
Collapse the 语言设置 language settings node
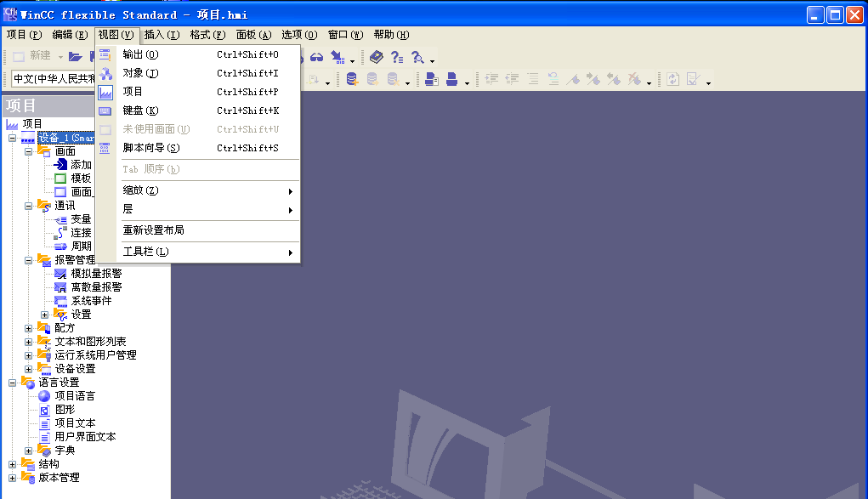click(12, 383)
